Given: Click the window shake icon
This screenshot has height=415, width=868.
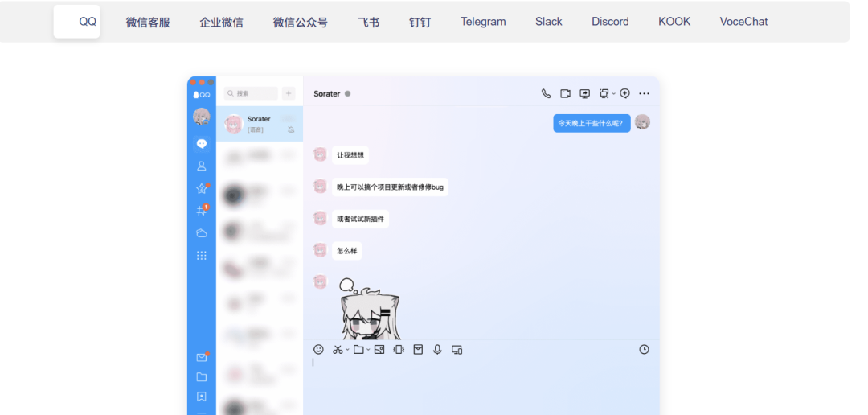Looking at the screenshot, I should click(x=399, y=350).
